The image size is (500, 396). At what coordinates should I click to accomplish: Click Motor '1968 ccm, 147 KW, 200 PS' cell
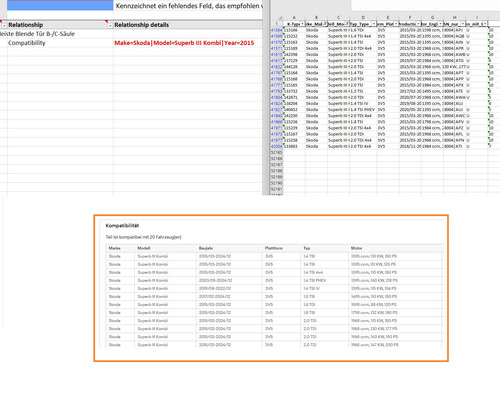(x=374, y=345)
